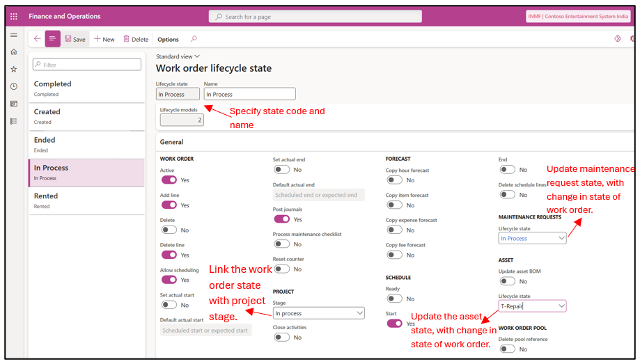Expand the navigation pane hamburger icon
The height and width of the screenshot is (364, 640).
13,35
